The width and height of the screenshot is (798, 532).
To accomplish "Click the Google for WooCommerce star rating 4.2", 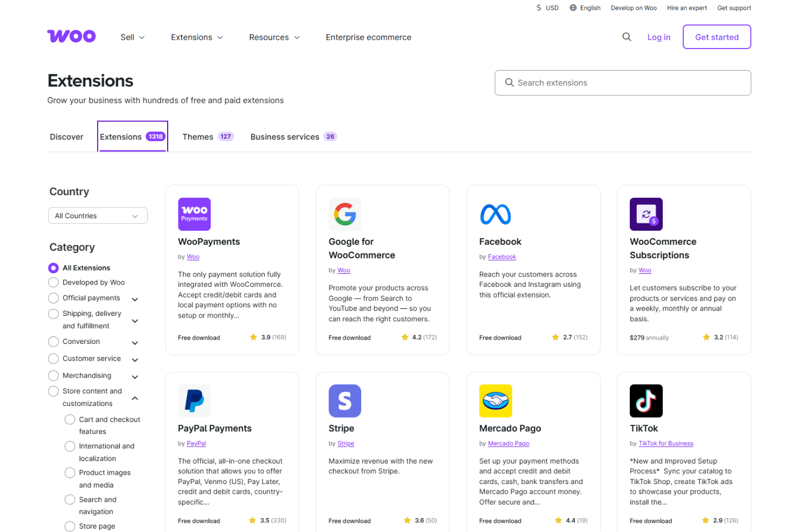I will [419, 337].
